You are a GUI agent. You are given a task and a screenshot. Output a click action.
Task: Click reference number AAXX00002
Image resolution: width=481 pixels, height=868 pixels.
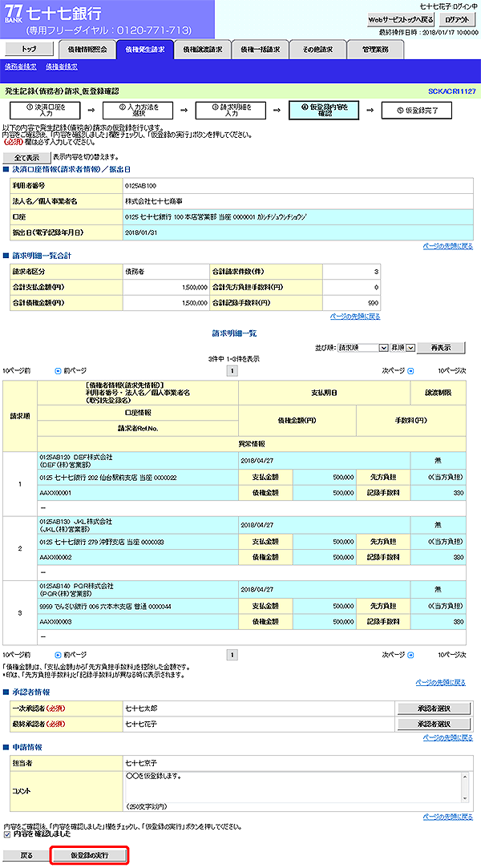[55, 556]
